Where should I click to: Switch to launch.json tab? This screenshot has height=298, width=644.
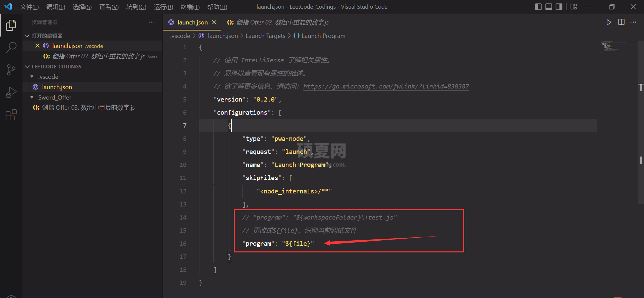click(x=193, y=22)
